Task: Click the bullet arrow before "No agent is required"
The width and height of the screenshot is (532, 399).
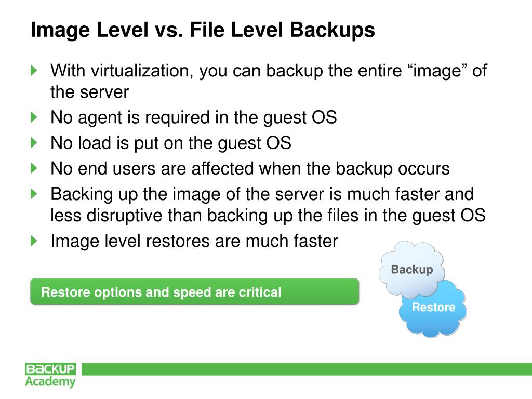Action: pyautogui.click(x=34, y=117)
